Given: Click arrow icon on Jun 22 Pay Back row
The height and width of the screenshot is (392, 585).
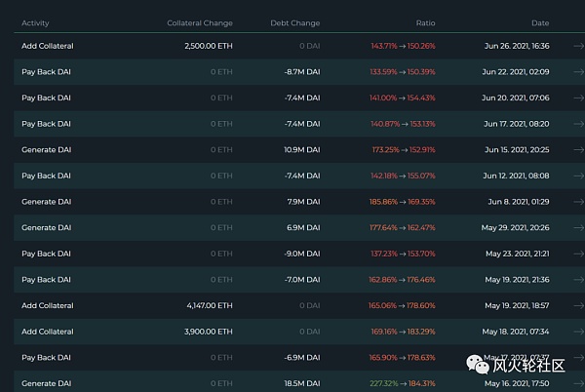Looking at the screenshot, I should [578, 72].
